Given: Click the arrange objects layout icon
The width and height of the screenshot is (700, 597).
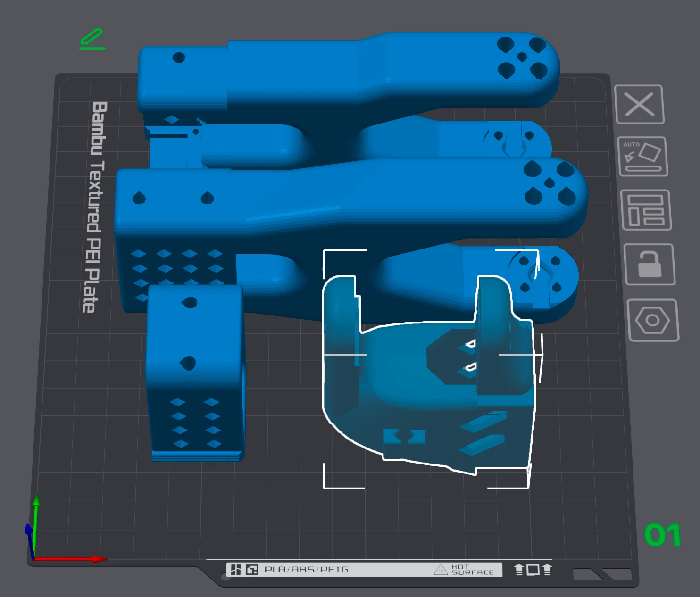Looking at the screenshot, I should (x=646, y=210).
